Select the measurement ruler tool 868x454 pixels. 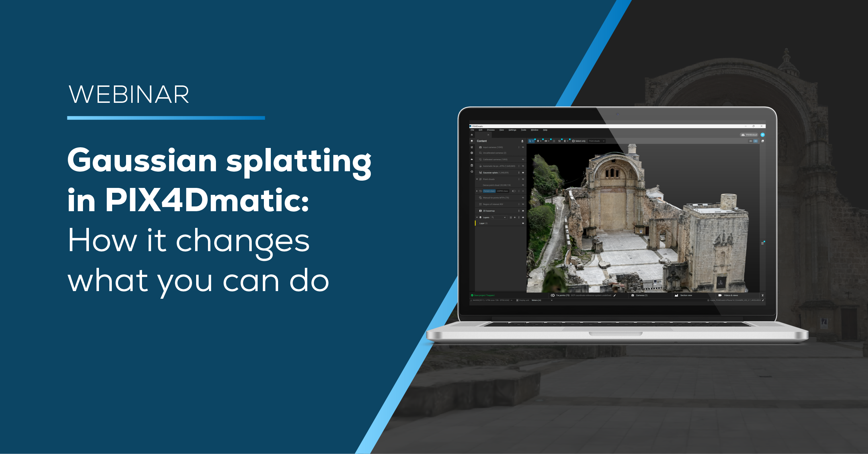tap(546, 141)
